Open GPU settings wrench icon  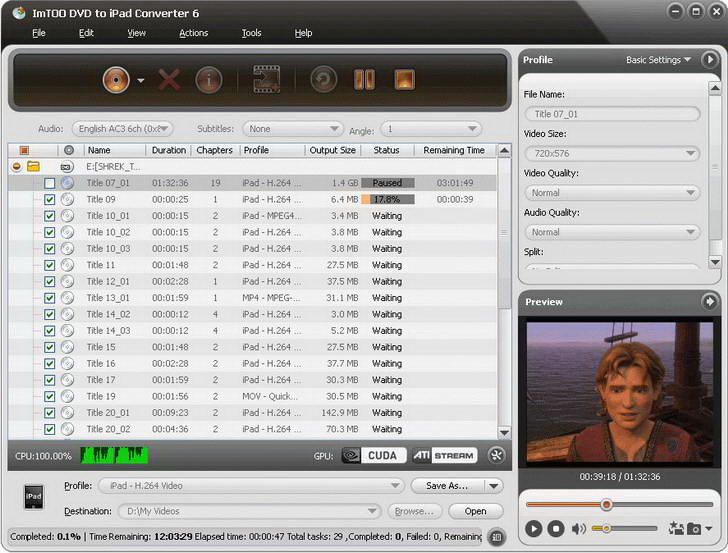pos(496,455)
